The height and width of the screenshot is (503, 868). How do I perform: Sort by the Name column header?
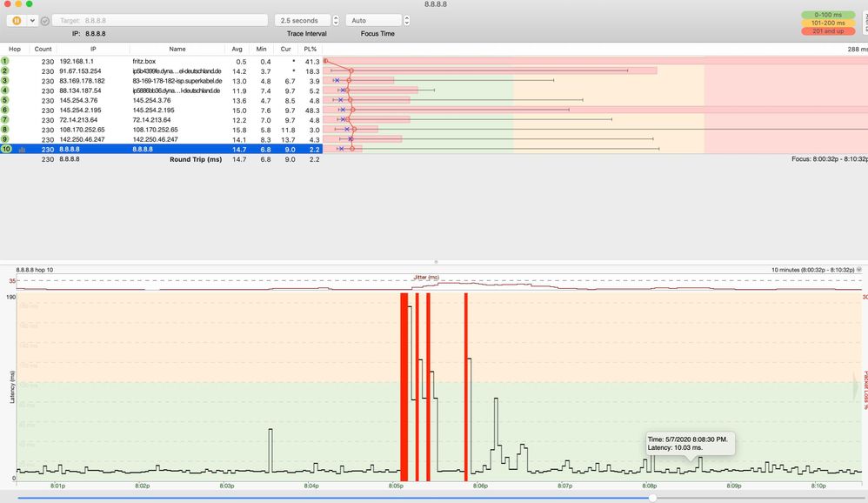pyautogui.click(x=177, y=49)
